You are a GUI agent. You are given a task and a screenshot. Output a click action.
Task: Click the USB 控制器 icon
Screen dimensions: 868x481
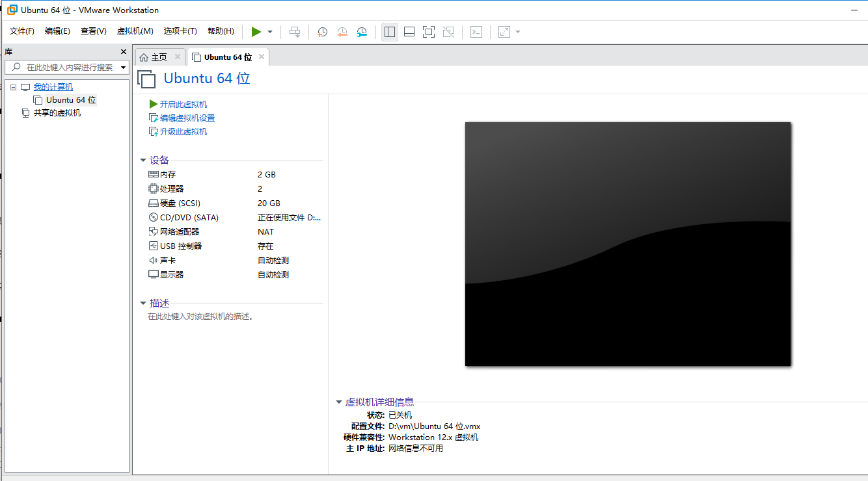(154, 246)
